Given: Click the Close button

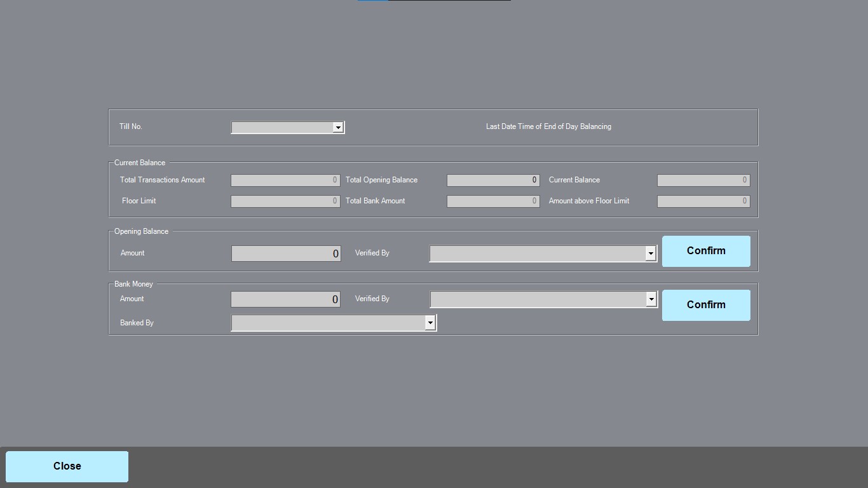Looking at the screenshot, I should click(67, 466).
